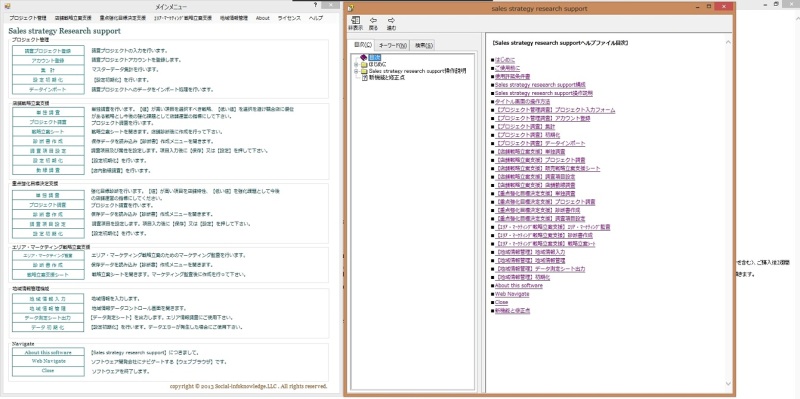
Task: Click the 動線調査 button
Action: tap(48, 170)
